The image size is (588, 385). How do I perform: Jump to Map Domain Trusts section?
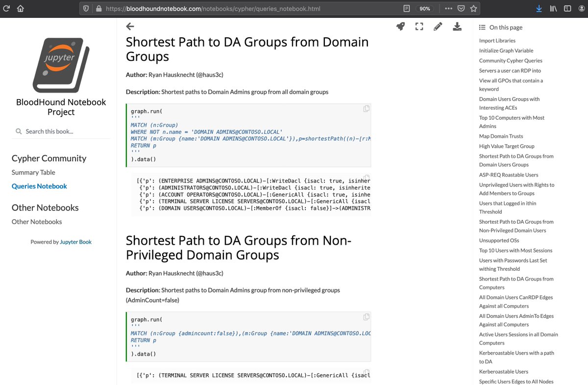[501, 136]
